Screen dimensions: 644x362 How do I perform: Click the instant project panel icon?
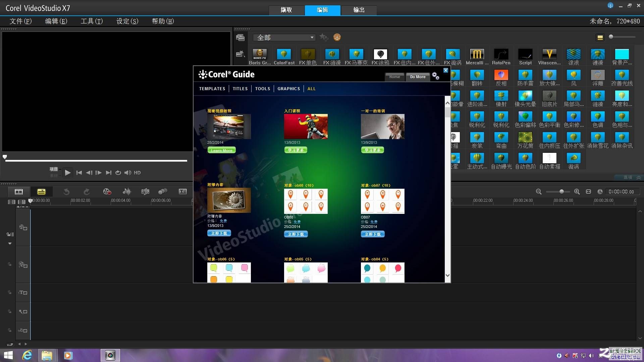tap(240, 54)
